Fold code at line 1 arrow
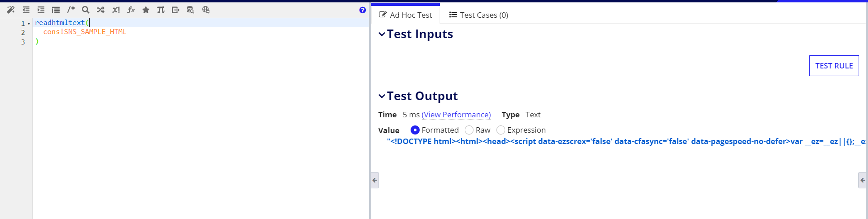Viewport: 868px width, 219px height. coord(29,24)
